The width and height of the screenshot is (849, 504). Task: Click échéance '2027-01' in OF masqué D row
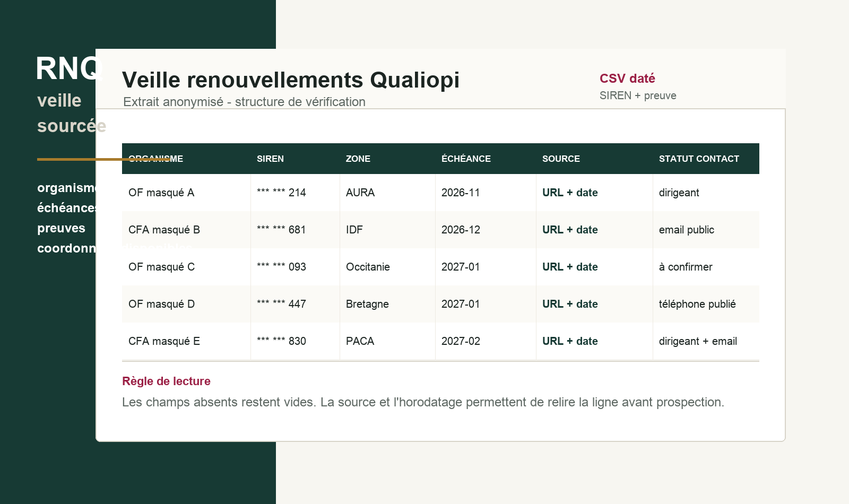point(461,304)
